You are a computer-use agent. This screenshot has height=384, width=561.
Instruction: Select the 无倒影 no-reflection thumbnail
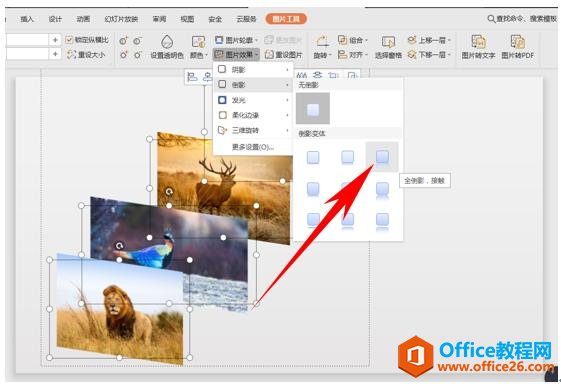[313, 108]
